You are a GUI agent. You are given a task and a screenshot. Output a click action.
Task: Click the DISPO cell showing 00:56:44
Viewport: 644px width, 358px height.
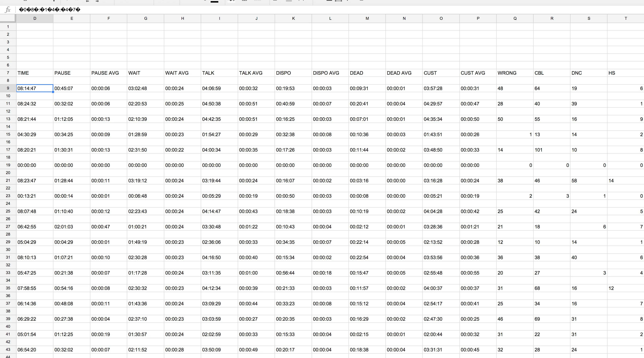coord(293,273)
